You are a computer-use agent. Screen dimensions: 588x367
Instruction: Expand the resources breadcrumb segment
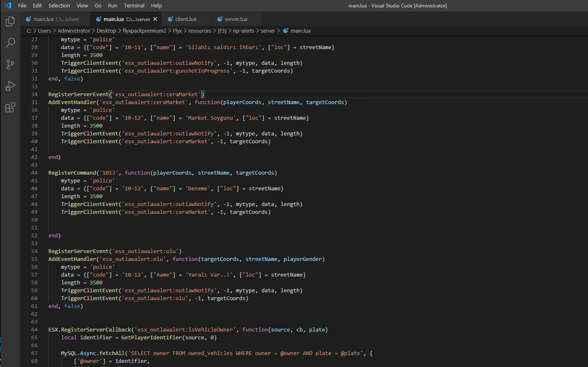coord(200,31)
